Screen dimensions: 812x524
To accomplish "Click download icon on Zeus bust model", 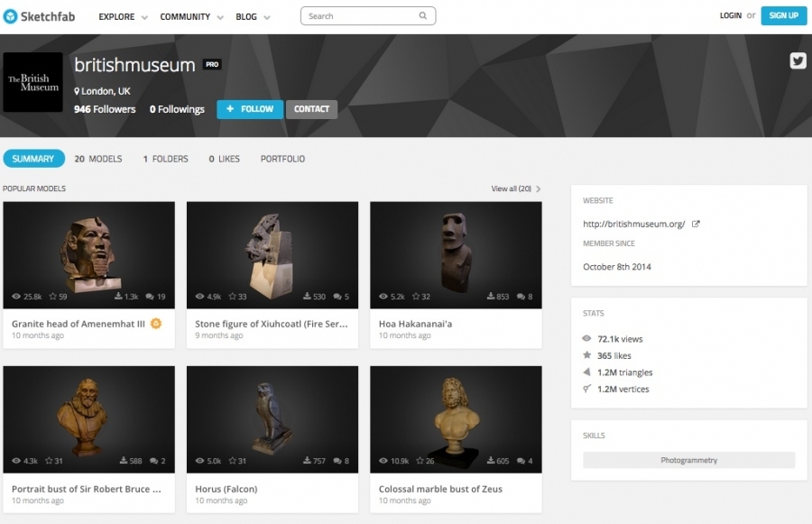I will click(491, 460).
